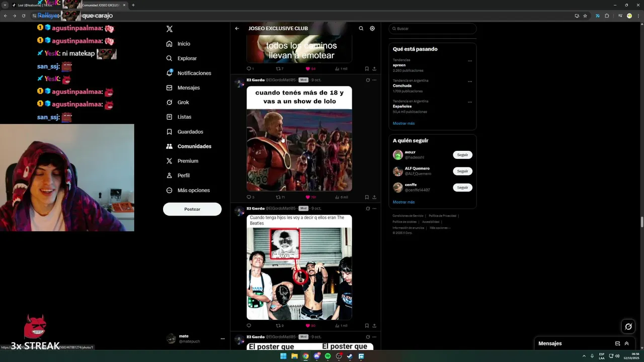Open The Beatles post photo
This screenshot has width=644, height=362.
click(x=299, y=267)
